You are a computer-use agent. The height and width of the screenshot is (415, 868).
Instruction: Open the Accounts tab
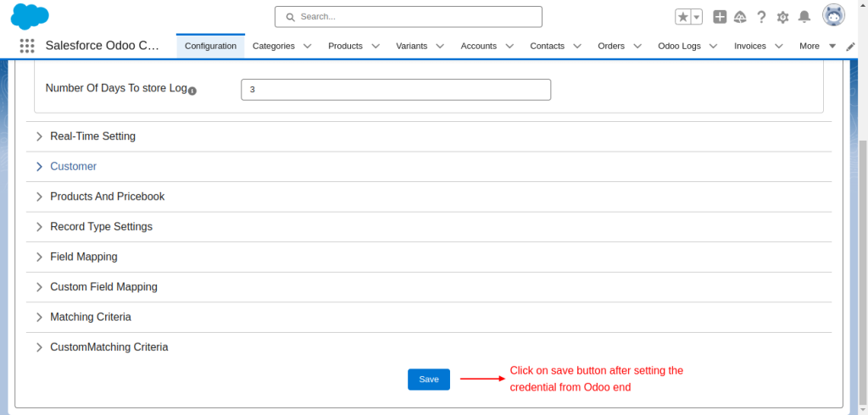478,46
